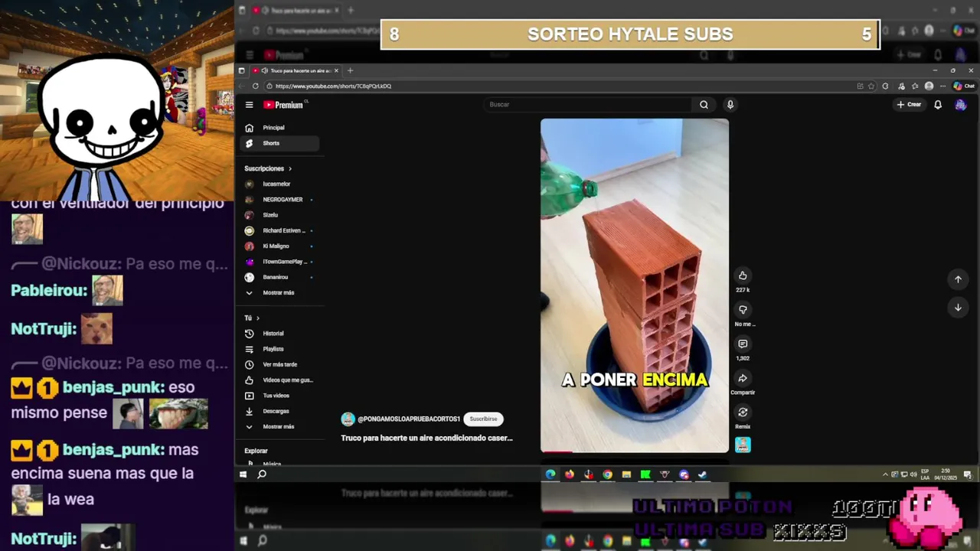Click the search magnifier button
This screenshot has width=980, height=551.
point(704,105)
